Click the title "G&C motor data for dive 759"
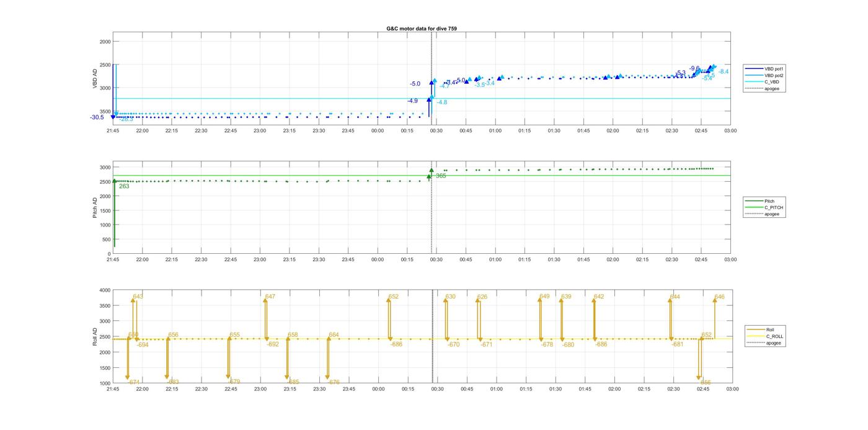 (422, 29)
